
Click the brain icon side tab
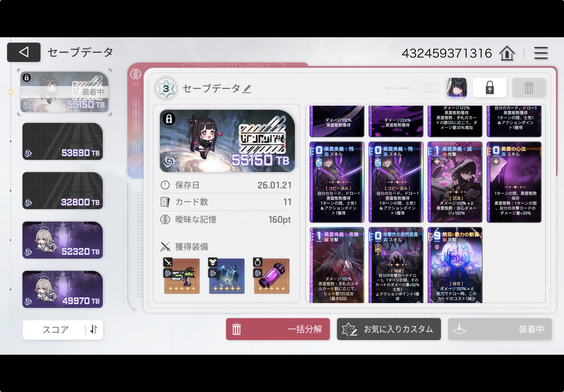pyautogui.click(x=136, y=74)
